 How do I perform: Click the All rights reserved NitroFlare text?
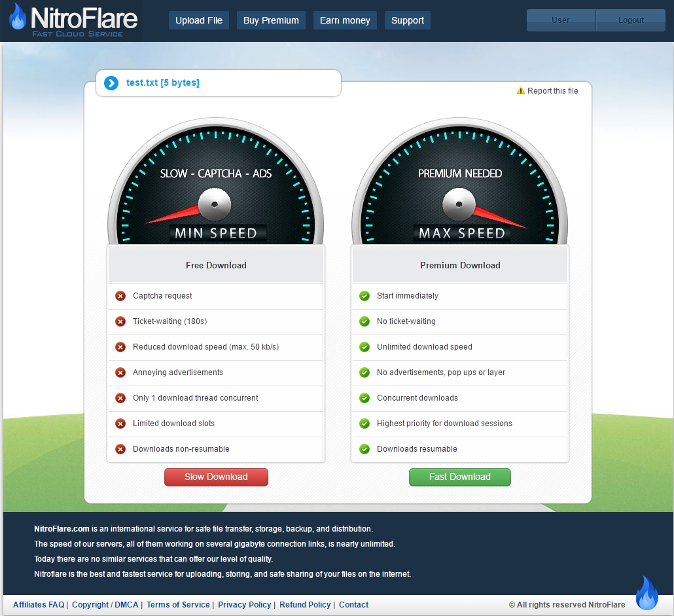[x=567, y=605]
